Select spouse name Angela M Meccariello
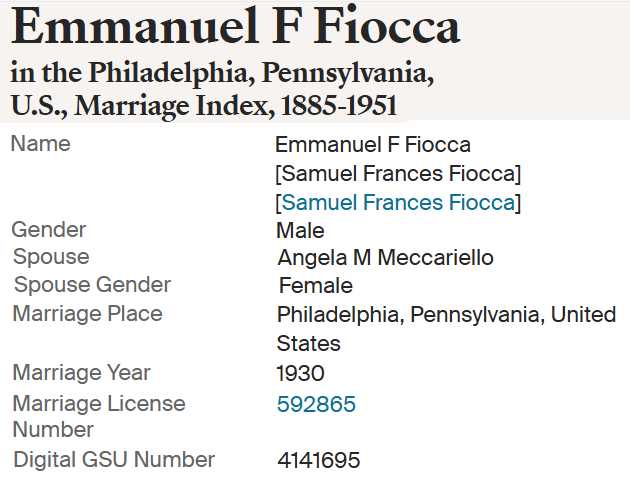The image size is (630, 482). tap(385, 257)
